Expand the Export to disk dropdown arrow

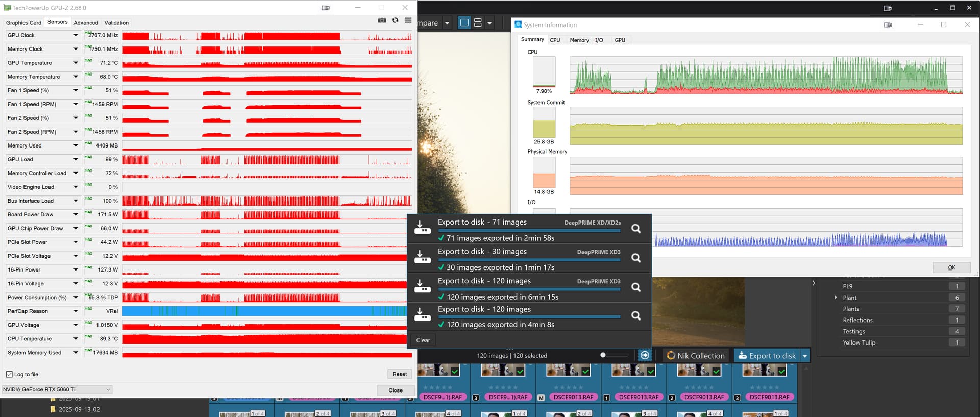[x=805, y=356]
